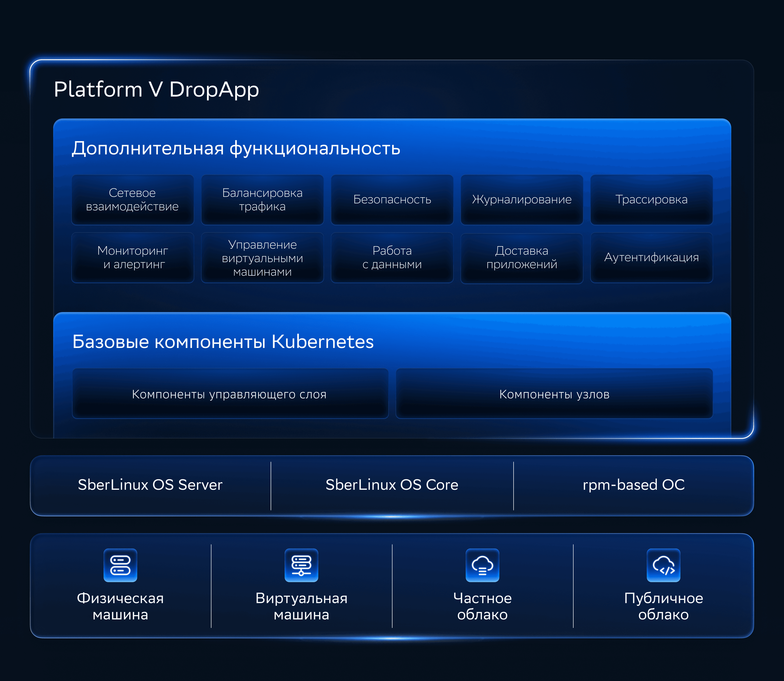This screenshot has height=681, width=784.
Task: Select Управление виртуальными машинами tile
Action: coord(262,258)
